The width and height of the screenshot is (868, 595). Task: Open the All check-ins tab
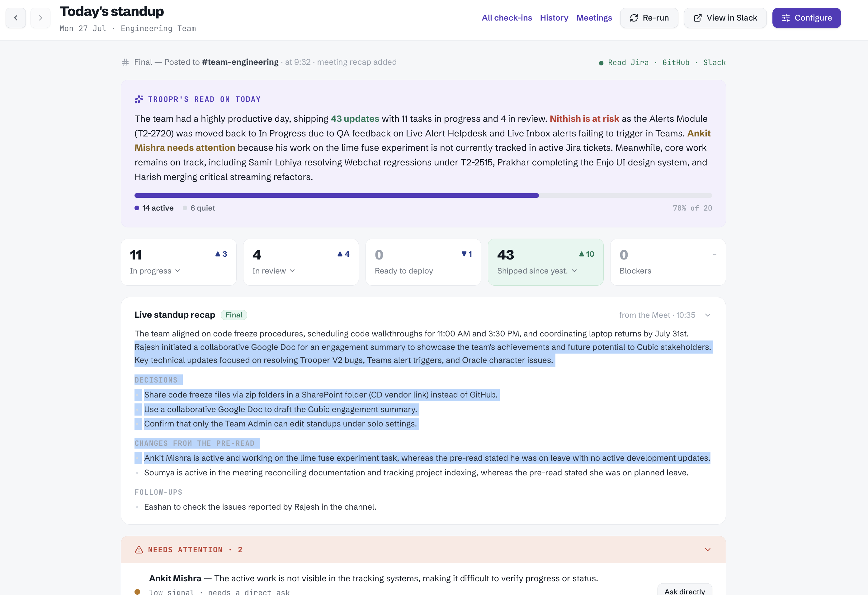[x=507, y=18]
